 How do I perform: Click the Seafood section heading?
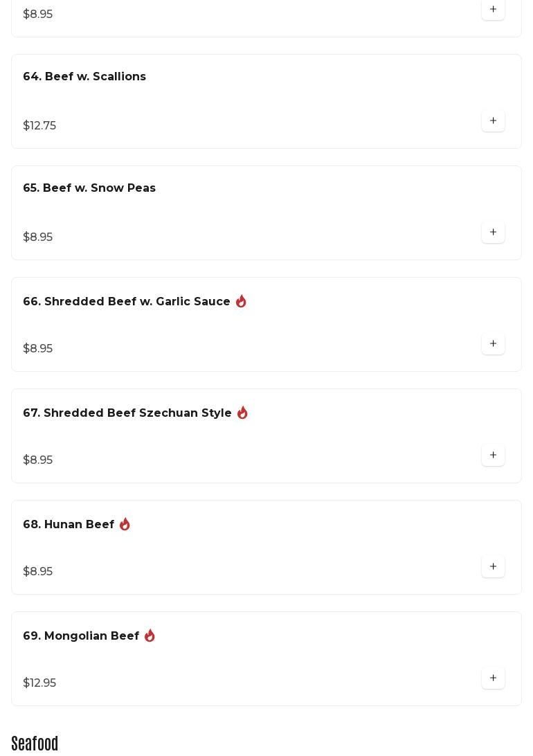35,744
